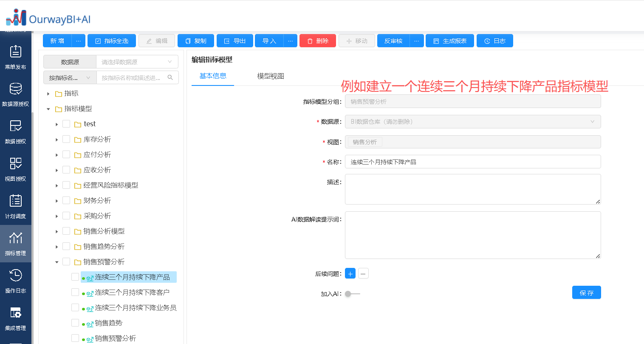Viewport: 644px width, 344px height.
Task: Open 视图授权 sidebar icon
Action: point(16,169)
